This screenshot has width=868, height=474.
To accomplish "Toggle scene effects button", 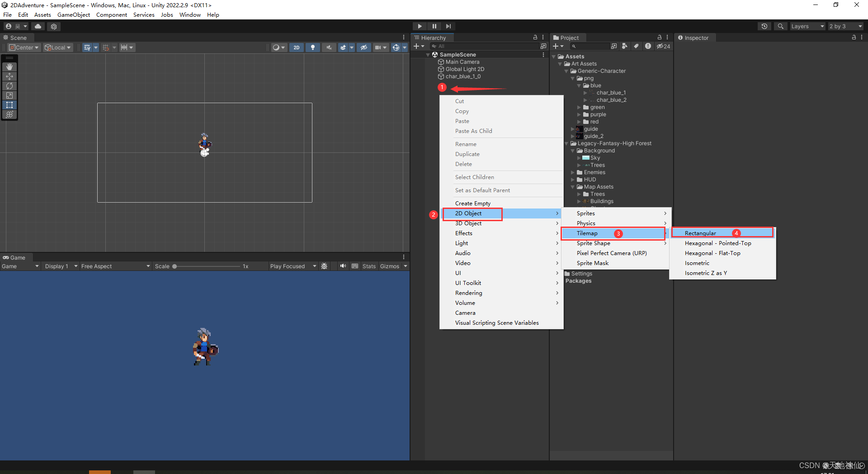I will tap(343, 47).
